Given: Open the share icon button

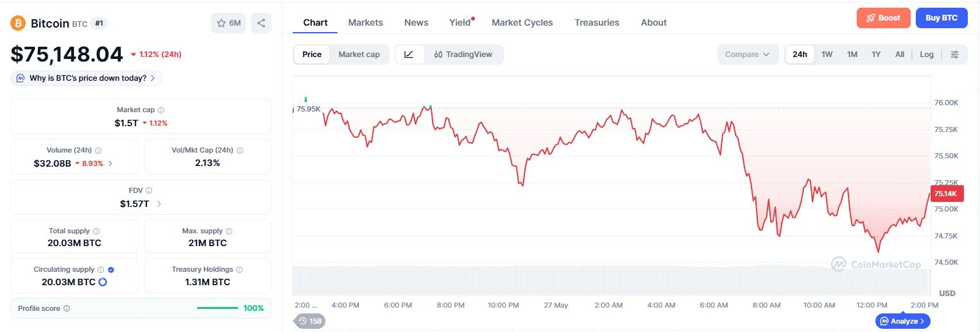Looking at the screenshot, I should pyautogui.click(x=261, y=23).
